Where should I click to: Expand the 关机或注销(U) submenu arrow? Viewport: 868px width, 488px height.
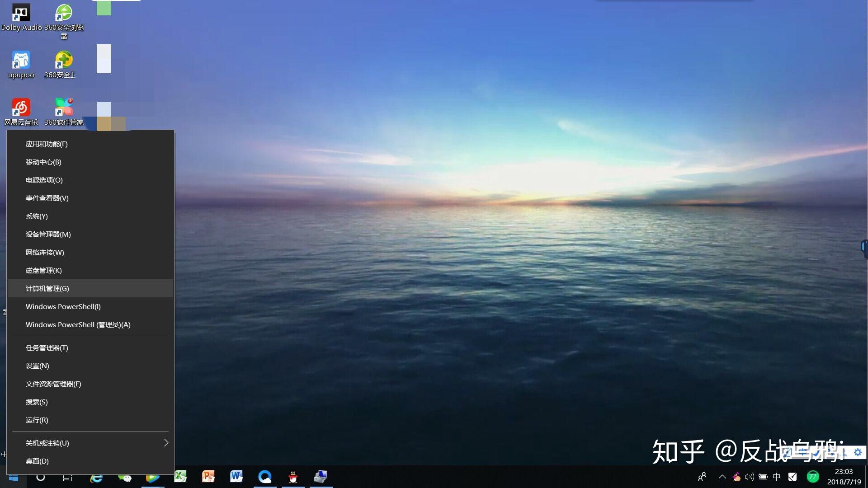[x=166, y=443]
